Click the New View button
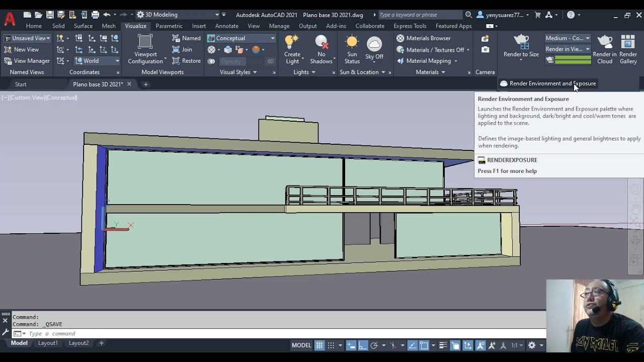644x362 pixels. [21, 49]
